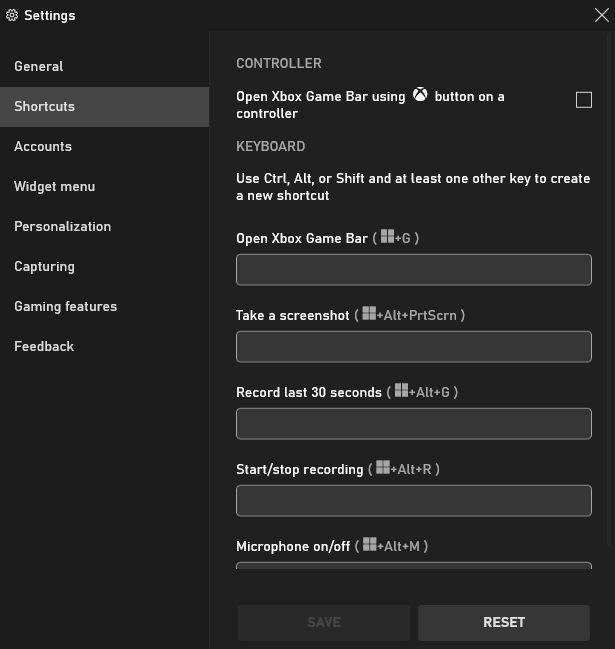Click the settings panel vertical scrollbar
The height and width of the screenshot is (649, 615).
coord(609,290)
